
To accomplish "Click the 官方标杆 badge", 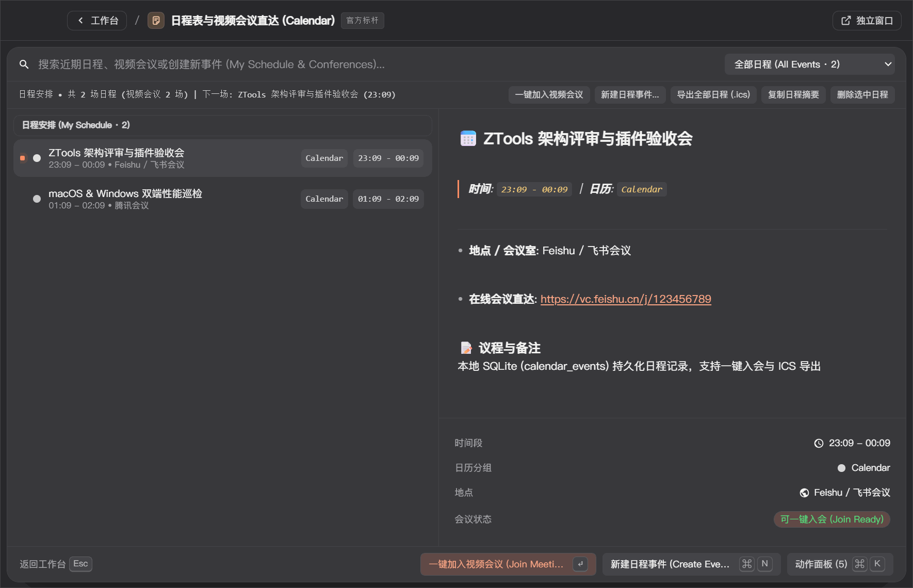I will 363,21.
